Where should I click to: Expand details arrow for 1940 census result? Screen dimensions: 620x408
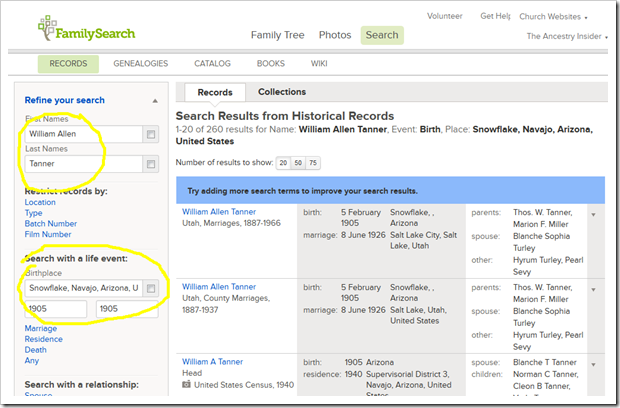(x=595, y=363)
